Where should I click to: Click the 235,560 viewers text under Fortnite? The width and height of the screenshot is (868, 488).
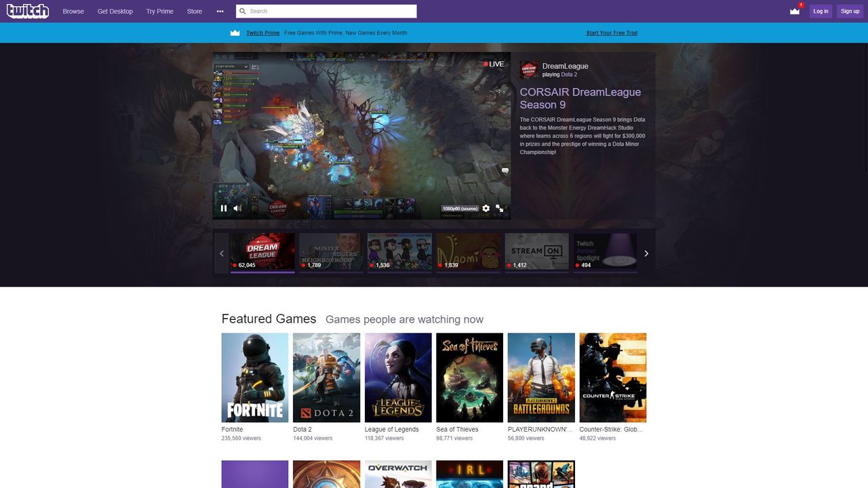[x=241, y=439]
